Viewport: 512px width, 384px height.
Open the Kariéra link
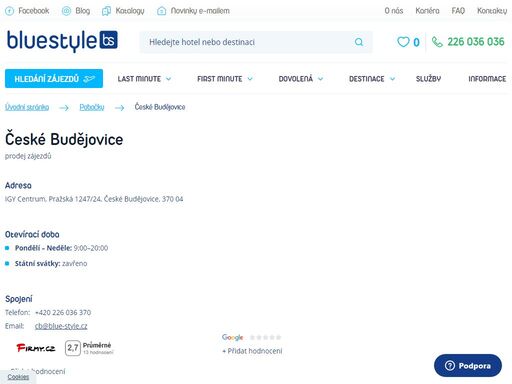click(x=427, y=11)
